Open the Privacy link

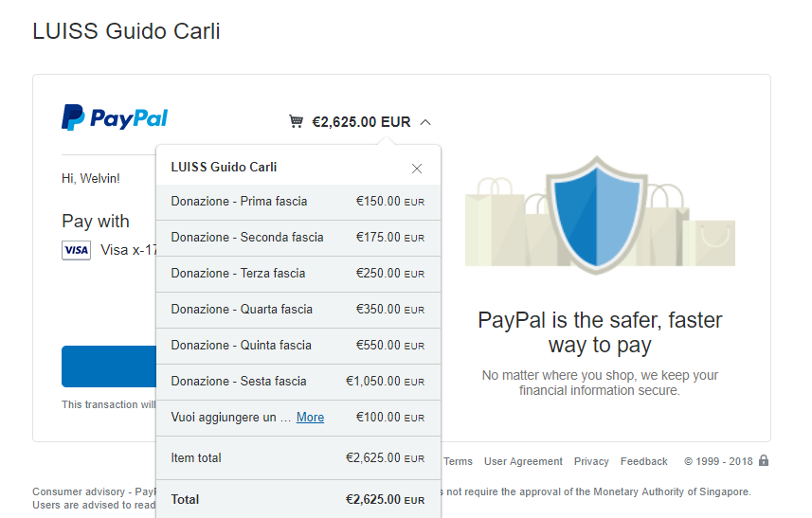[591, 461]
